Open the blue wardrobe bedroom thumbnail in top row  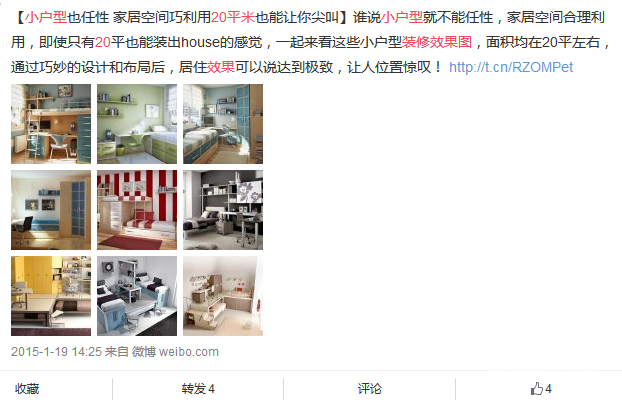point(223,124)
